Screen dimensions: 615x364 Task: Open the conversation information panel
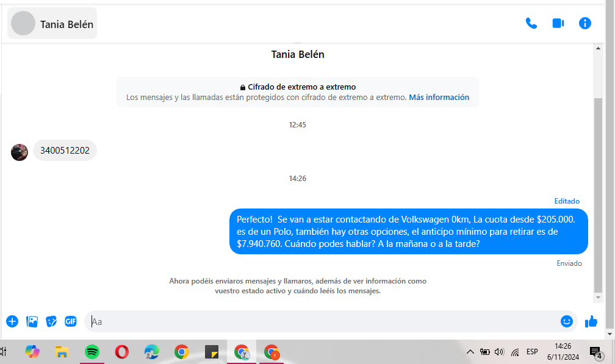click(x=584, y=23)
